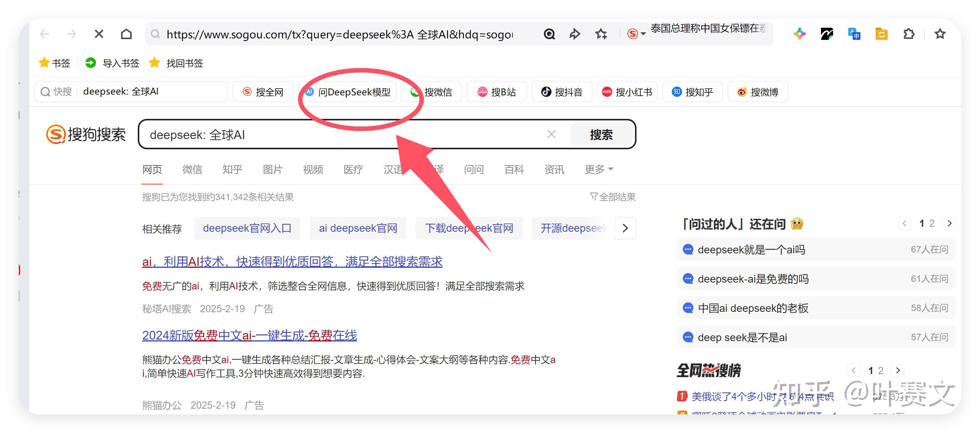Click the black-green pen extension icon

(x=827, y=34)
